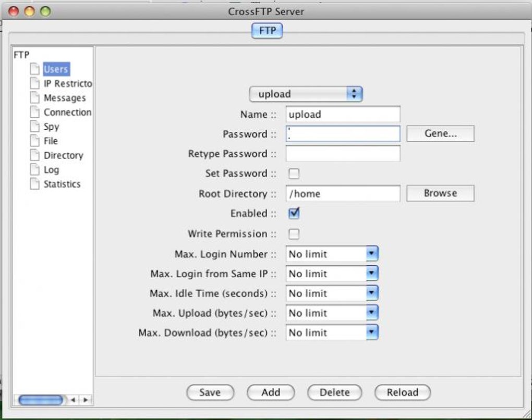Screen dimensions: 532x420
Task: Click the document icon beside File
Action: click(34, 141)
